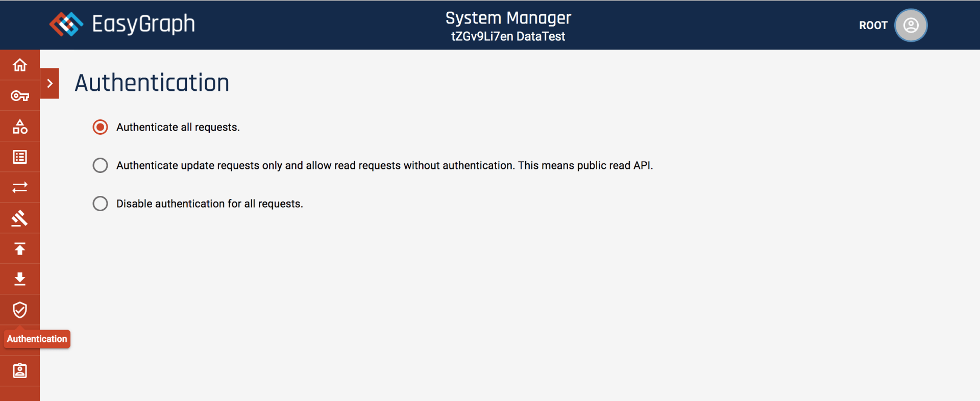Choose 'Disable authentication for all requests'
The width and height of the screenshot is (980, 401).
(101, 204)
